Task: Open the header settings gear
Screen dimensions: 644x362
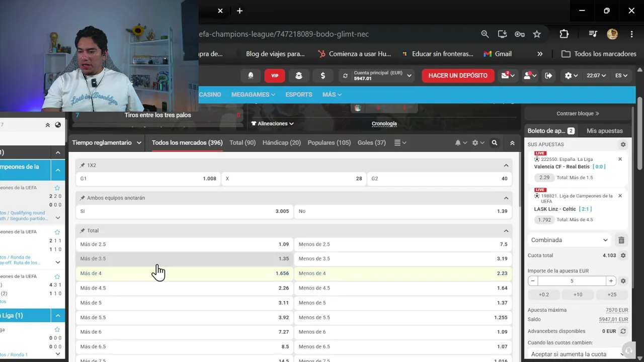Action: pos(571,75)
